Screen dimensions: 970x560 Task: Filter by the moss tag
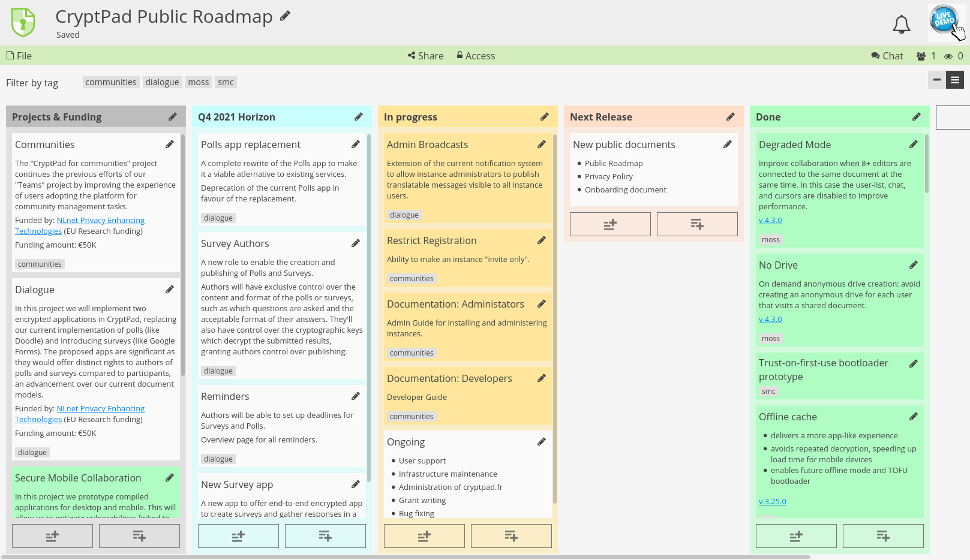coord(199,82)
